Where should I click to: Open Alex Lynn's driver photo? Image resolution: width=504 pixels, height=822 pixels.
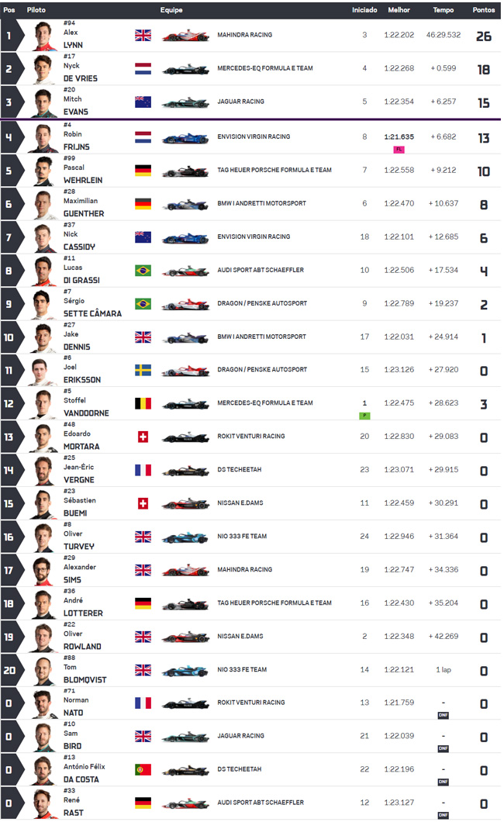[45, 36]
